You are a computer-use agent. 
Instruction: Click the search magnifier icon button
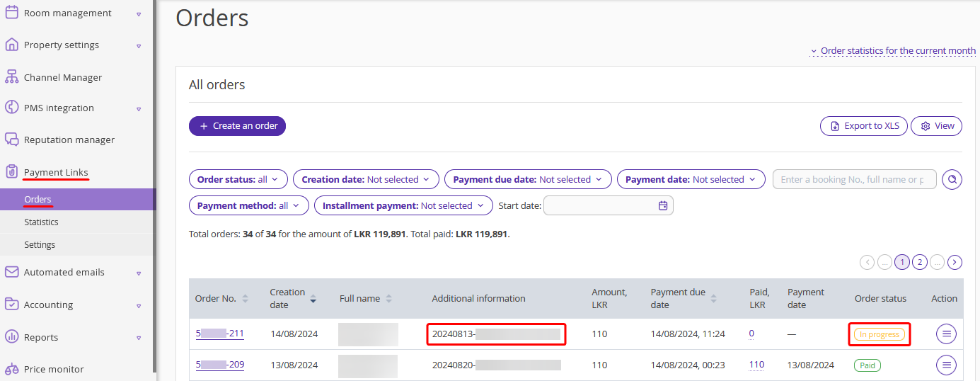pyautogui.click(x=952, y=180)
